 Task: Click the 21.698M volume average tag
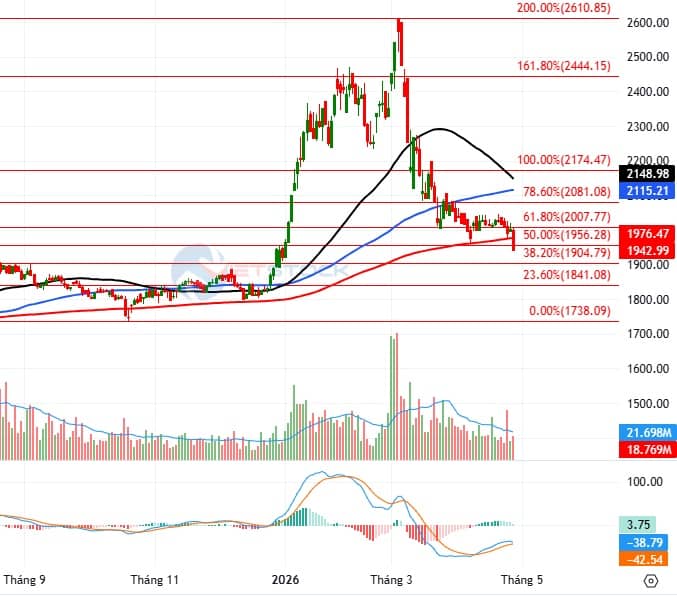click(647, 432)
